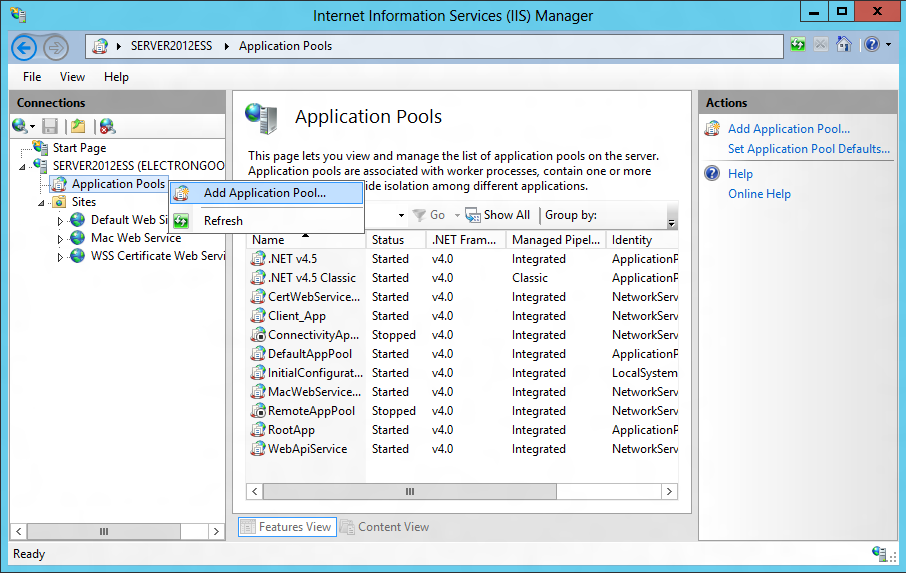The width and height of the screenshot is (906, 573).
Task: Switch to the Content View tab
Action: coord(385,527)
